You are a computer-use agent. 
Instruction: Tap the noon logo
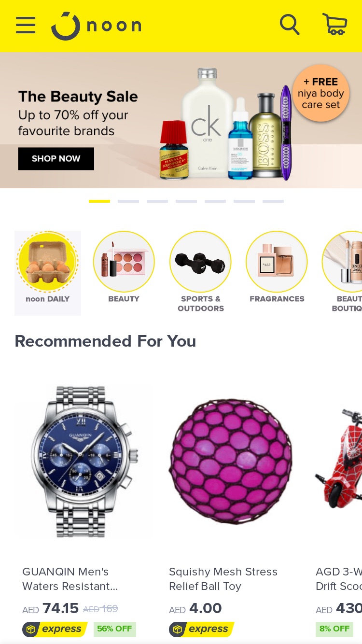pos(96,26)
